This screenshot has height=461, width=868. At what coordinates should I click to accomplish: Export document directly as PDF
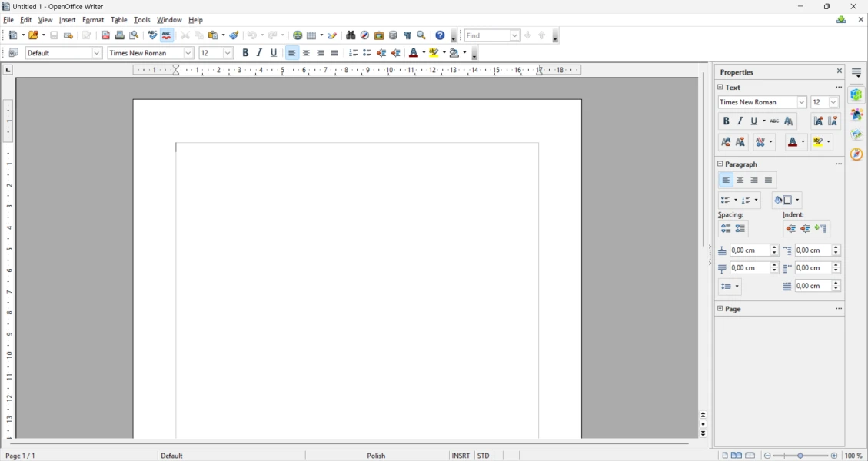(x=106, y=35)
